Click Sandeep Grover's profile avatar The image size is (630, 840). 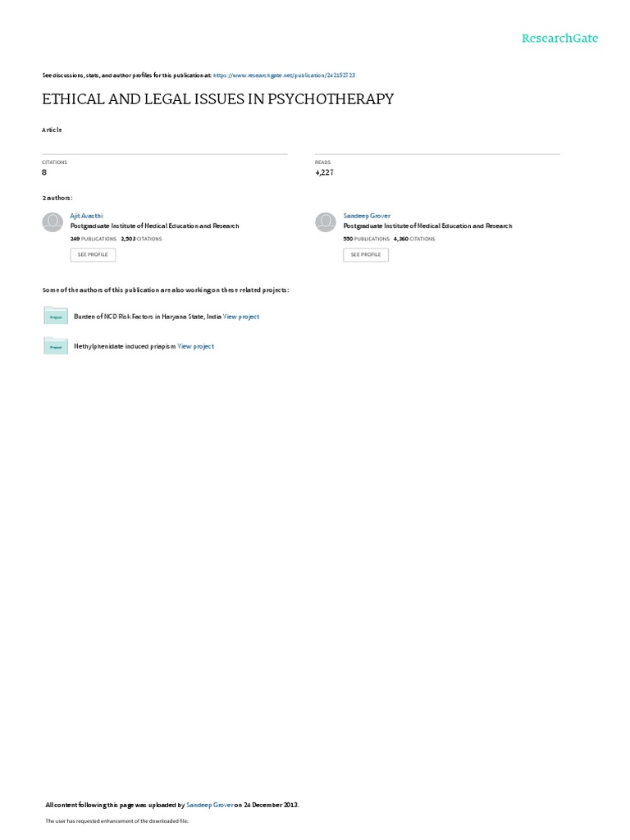(x=325, y=222)
